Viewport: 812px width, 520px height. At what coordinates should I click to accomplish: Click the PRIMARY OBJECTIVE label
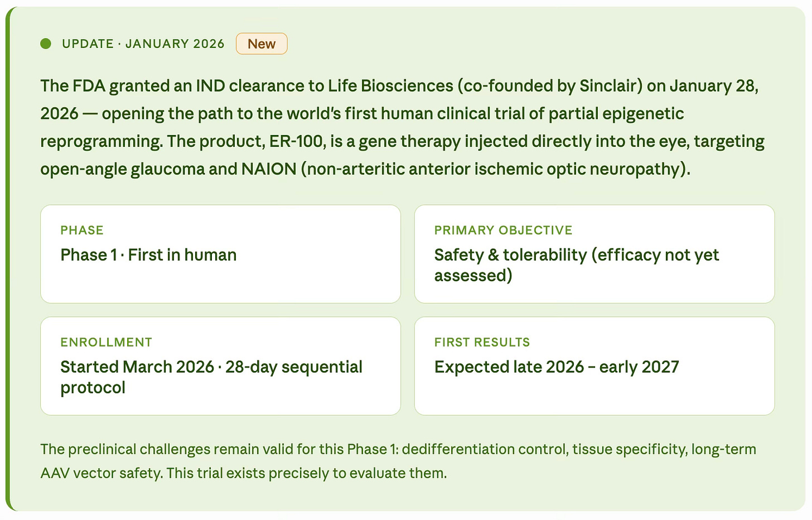pyautogui.click(x=503, y=230)
